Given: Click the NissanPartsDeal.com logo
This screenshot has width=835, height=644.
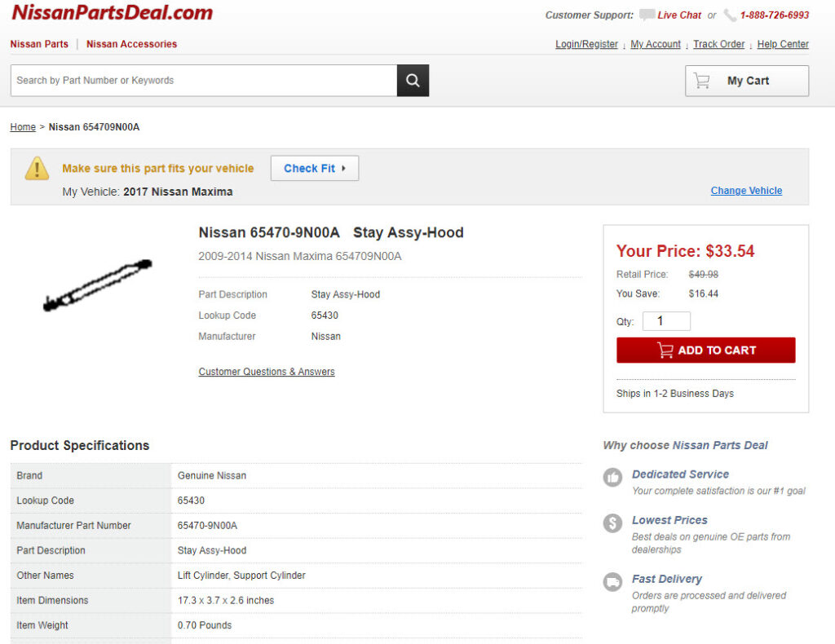Looking at the screenshot, I should click(112, 13).
